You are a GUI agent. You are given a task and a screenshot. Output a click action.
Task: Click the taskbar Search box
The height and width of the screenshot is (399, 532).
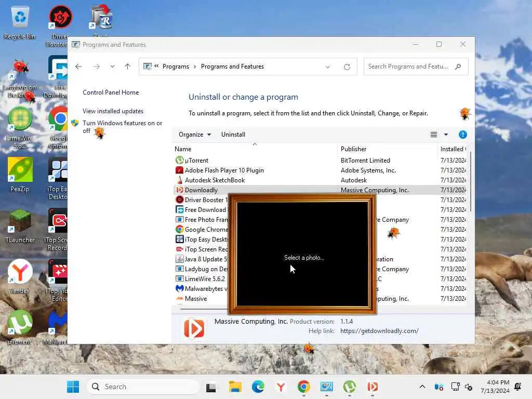(x=143, y=387)
